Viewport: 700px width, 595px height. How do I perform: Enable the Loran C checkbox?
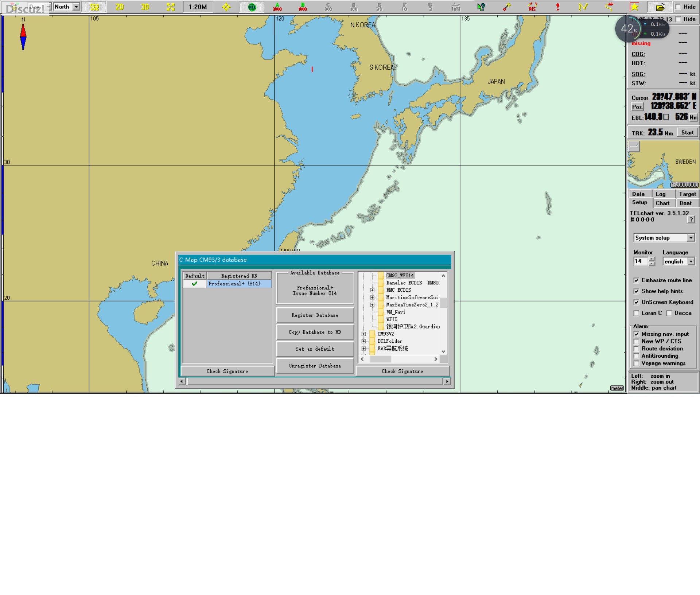pyautogui.click(x=636, y=313)
